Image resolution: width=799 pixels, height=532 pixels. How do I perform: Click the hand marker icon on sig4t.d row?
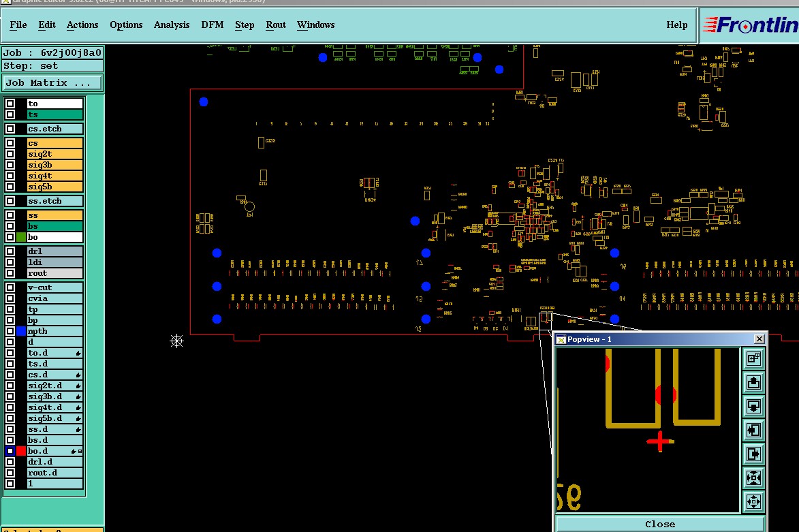[x=78, y=407]
